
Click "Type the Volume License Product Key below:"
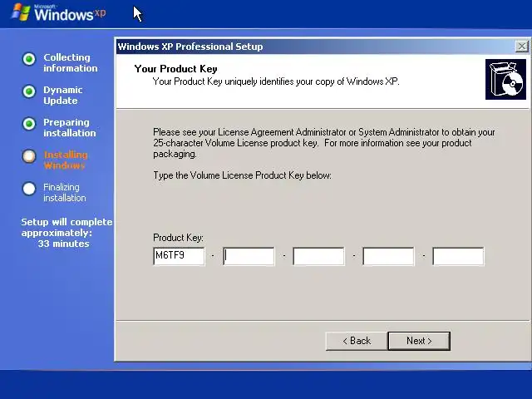pyautogui.click(x=242, y=175)
